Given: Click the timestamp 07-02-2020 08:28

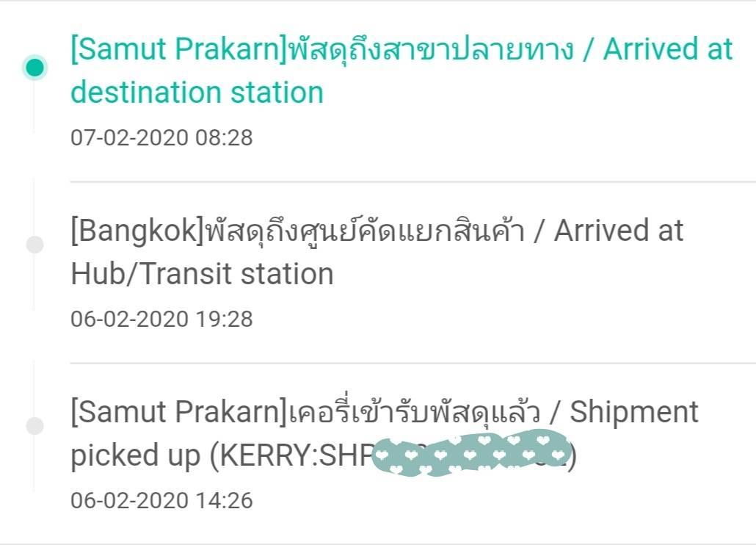Looking at the screenshot, I should coord(161,137).
